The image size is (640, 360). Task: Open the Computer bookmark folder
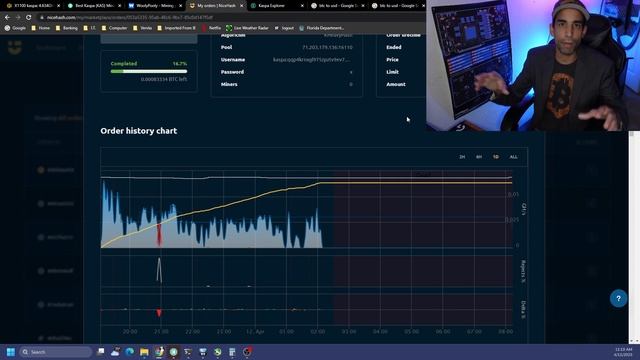(114, 28)
